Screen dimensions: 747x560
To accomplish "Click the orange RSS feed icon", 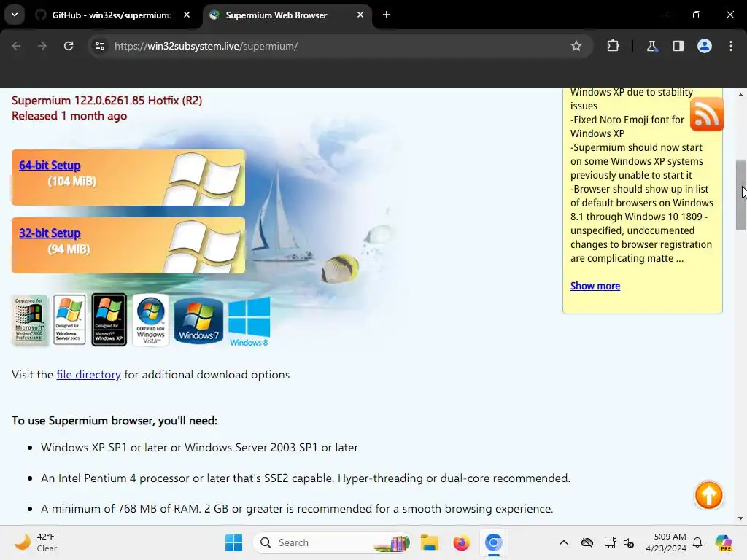I will [707, 114].
